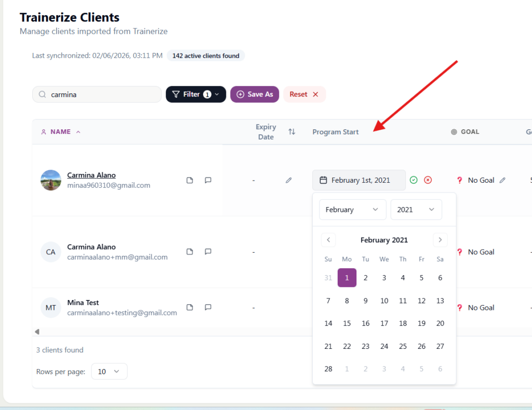Expand the February month dropdown
The width and height of the screenshot is (532, 410).
(352, 210)
